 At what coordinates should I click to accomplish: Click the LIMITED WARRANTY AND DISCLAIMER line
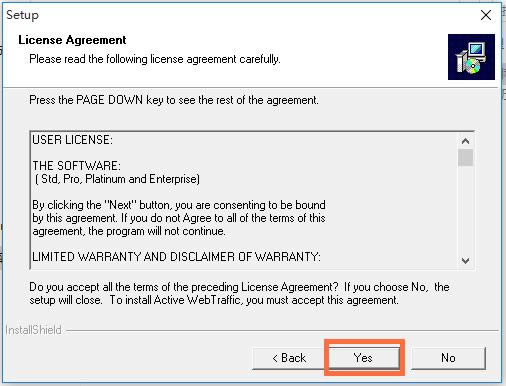(x=176, y=257)
